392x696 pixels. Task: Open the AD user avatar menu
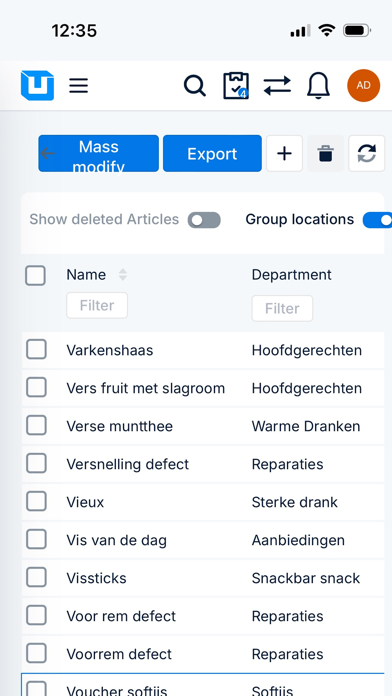click(364, 85)
